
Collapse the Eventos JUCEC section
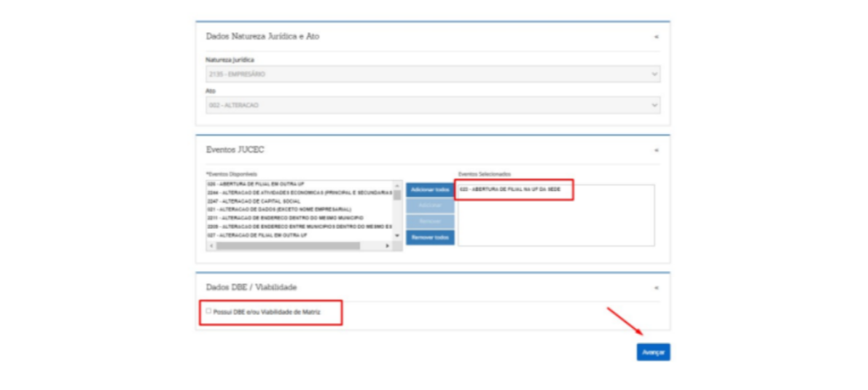[x=655, y=150]
